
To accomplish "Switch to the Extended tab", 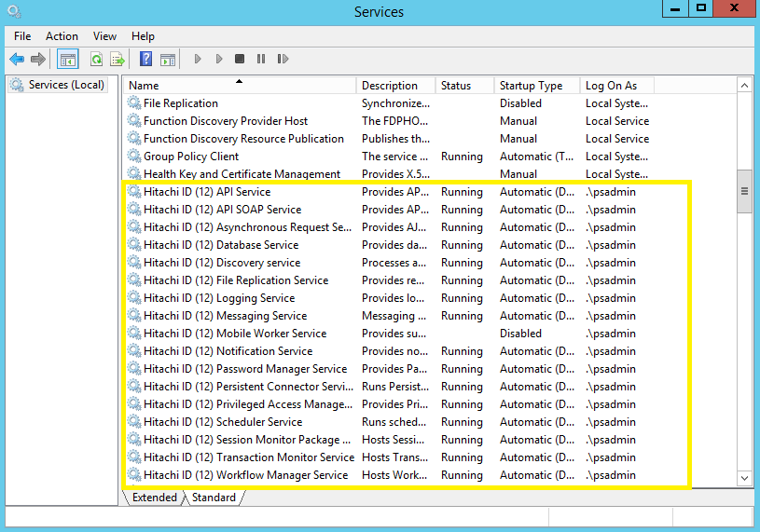I will [154, 498].
